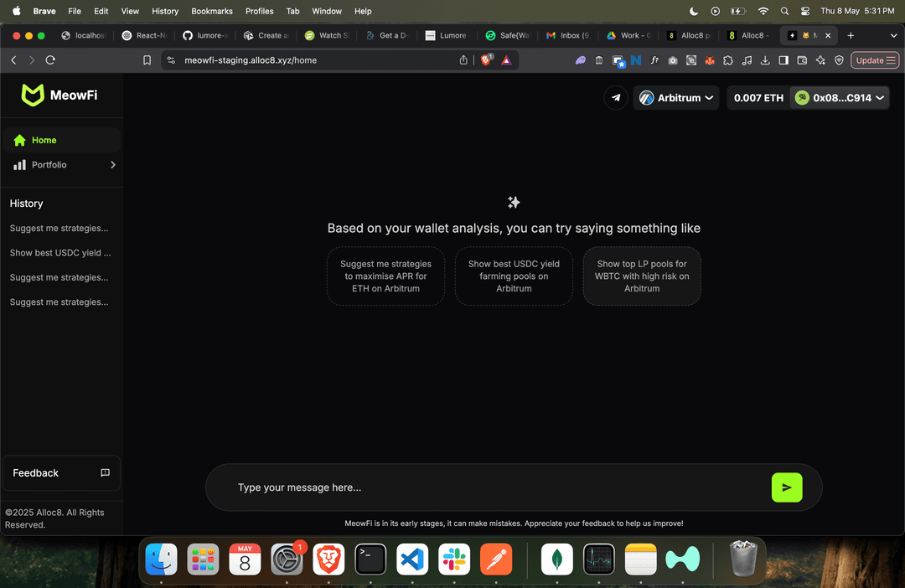Choose 'Show best USDC yield farming pools' suggestion
The image size is (905, 588).
point(514,276)
